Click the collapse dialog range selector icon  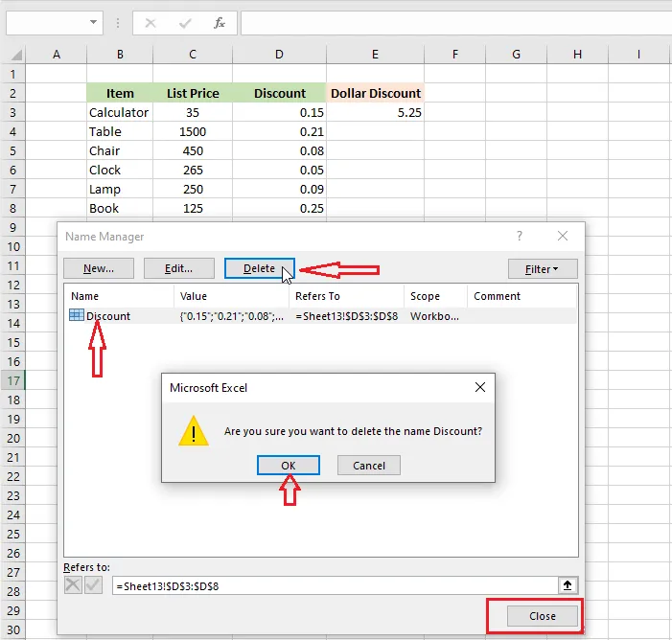568,585
